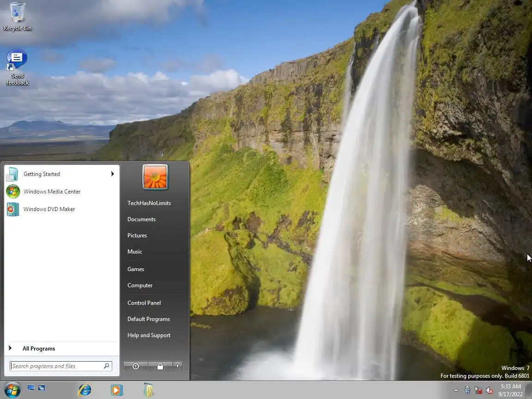Open Music from the Start menu
The width and height of the screenshot is (532, 399).
point(135,251)
